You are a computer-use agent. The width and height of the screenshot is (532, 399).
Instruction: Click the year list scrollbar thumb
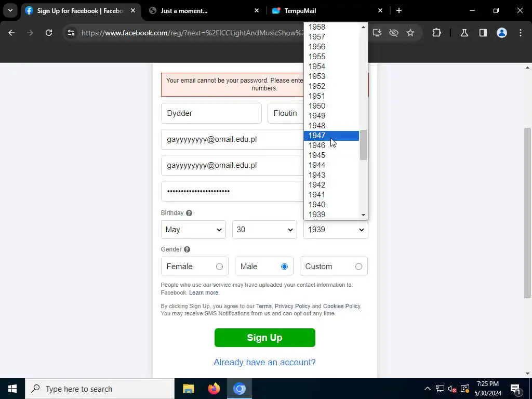click(363, 145)
